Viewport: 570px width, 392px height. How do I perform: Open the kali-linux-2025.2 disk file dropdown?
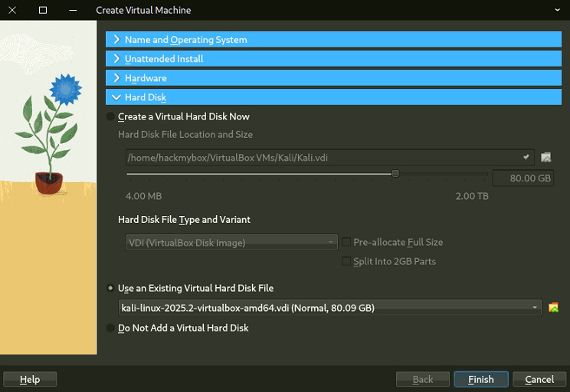[330, 308]
